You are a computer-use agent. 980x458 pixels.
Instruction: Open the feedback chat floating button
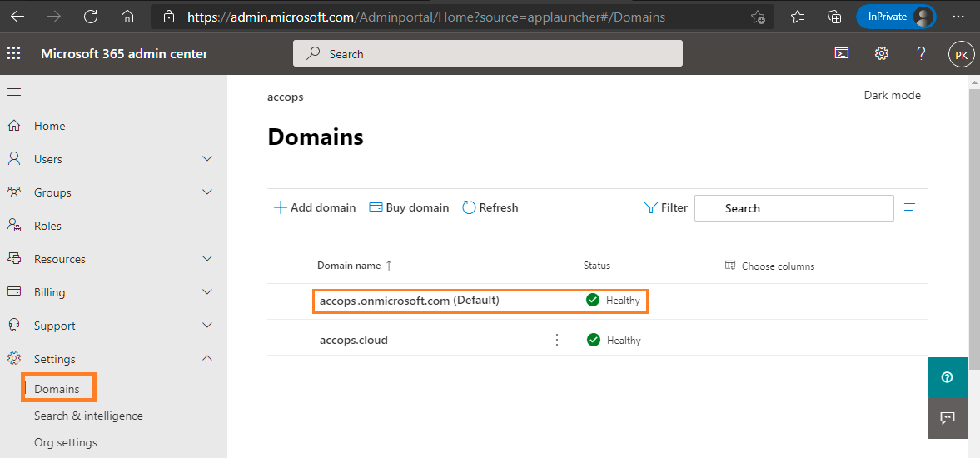[x=947, y=417]
